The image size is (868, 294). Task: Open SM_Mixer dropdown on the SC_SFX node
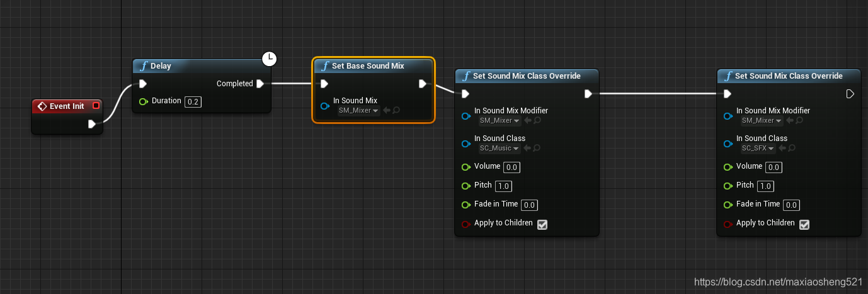point(762,121)
